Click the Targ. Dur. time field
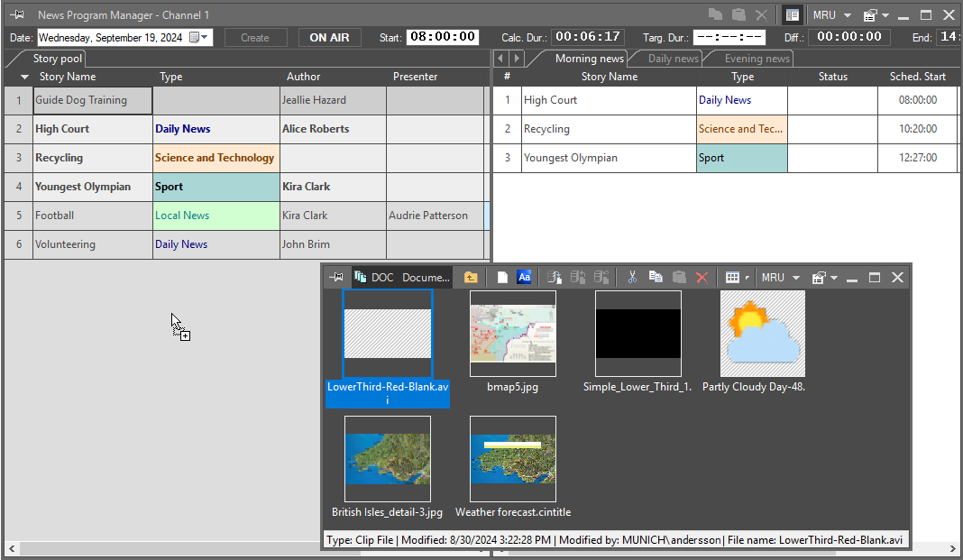Screen dimensions: 963x560 click(x=729, y=37)
